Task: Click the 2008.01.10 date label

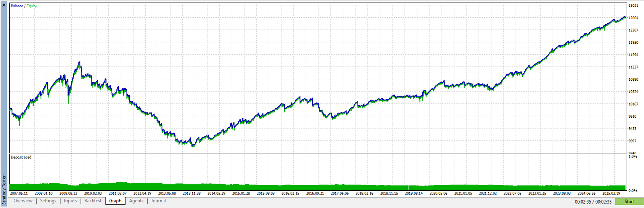Action: [x=43, y=193]
